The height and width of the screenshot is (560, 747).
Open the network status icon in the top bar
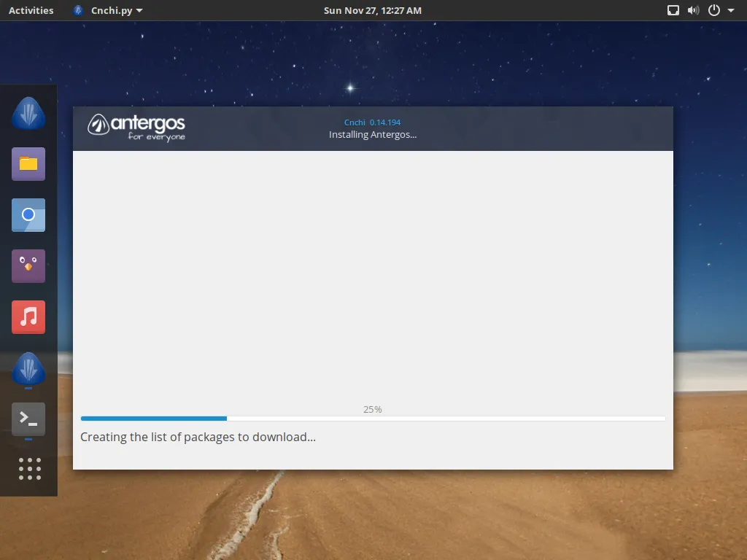click(673, 10)
